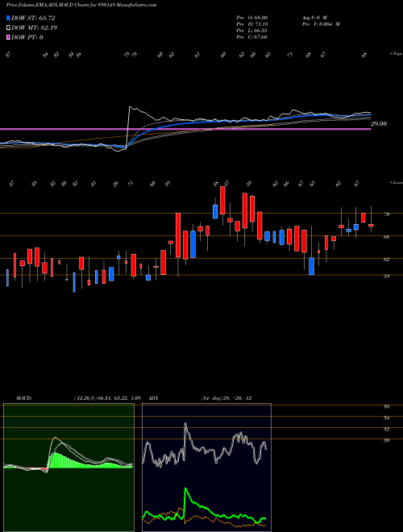Click the 'Pre L: 66.55' value
The image size is (403, 532).
(x=252, y=31)
